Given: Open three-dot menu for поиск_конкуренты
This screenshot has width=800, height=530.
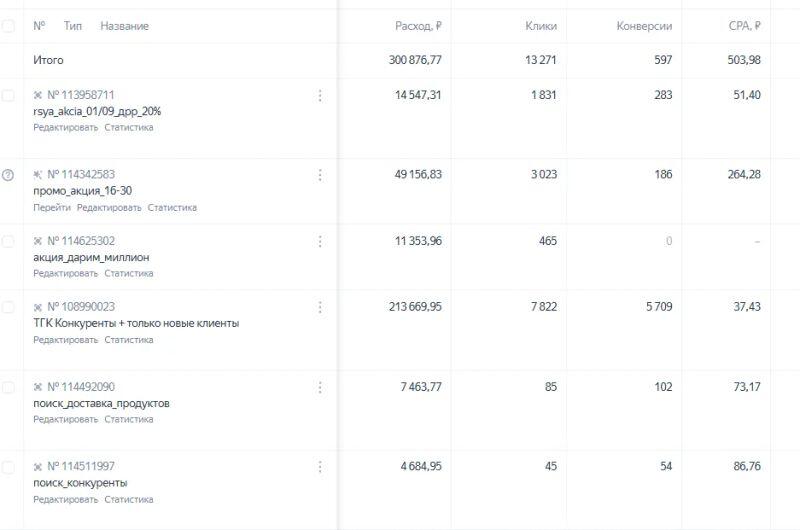Looking at the screenshot, I should point(320,467).
